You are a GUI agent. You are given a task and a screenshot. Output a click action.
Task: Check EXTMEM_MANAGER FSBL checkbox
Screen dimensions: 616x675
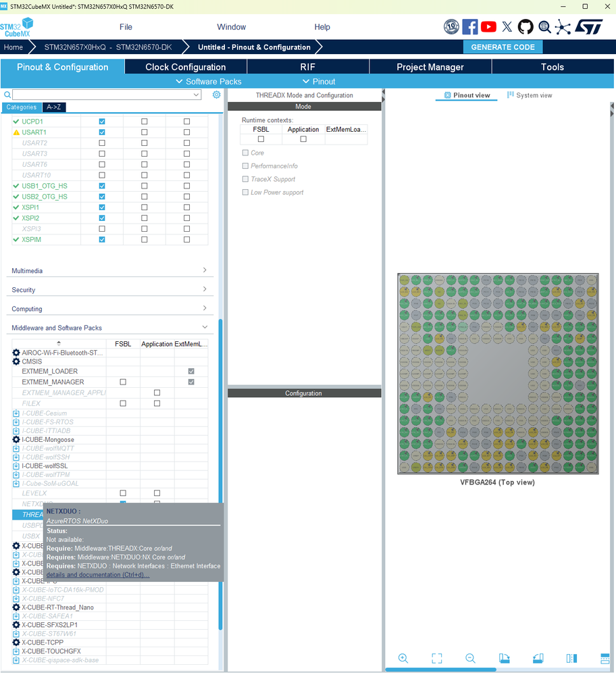[123, 382]
